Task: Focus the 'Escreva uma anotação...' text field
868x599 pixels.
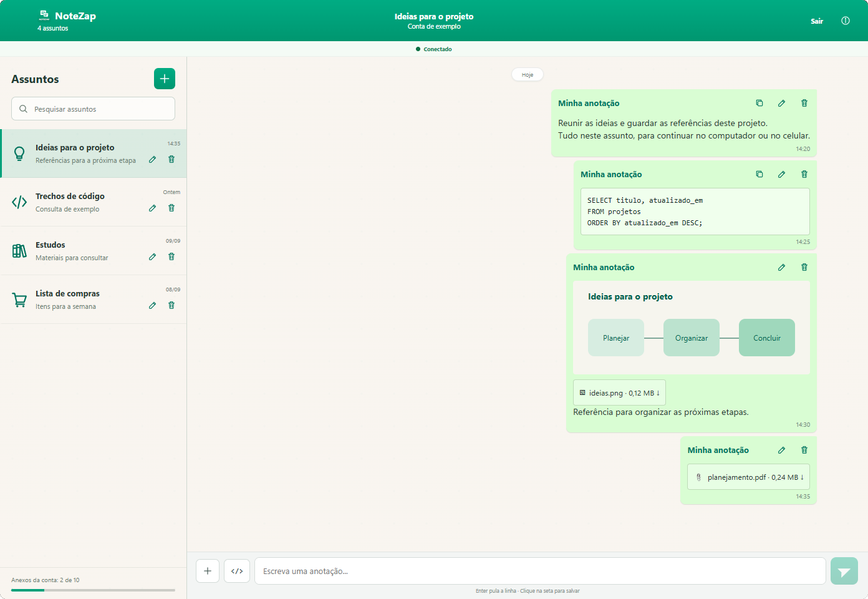Action: click(x=540, y=571)
